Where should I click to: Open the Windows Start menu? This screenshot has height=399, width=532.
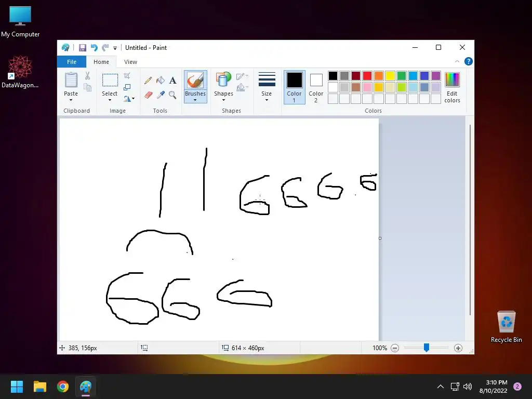[17, 387]
